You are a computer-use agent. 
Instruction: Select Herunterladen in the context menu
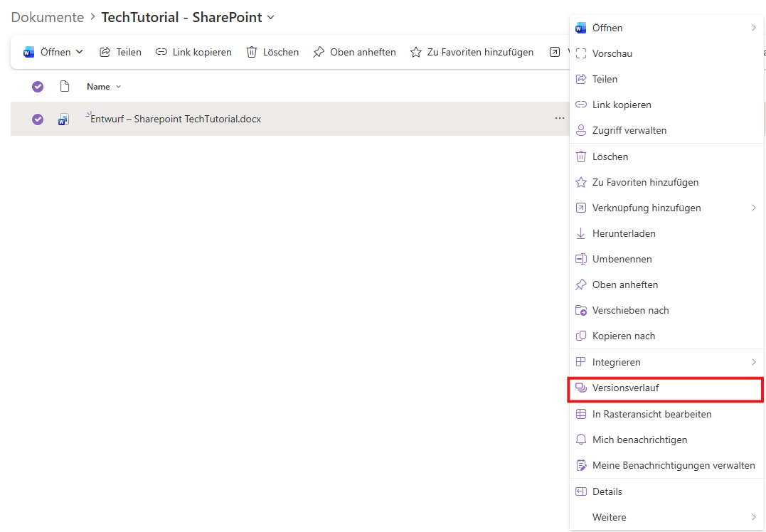click(667, 233)
